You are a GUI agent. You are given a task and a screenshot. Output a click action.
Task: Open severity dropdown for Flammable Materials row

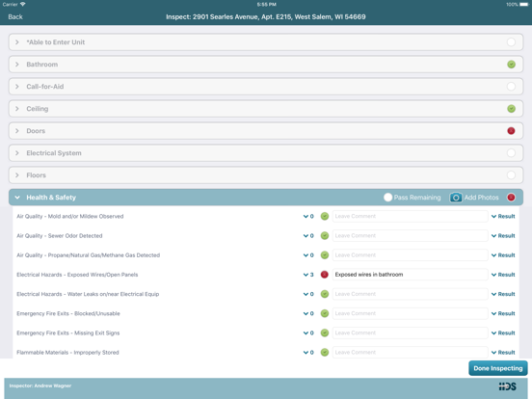coord(308,352)
